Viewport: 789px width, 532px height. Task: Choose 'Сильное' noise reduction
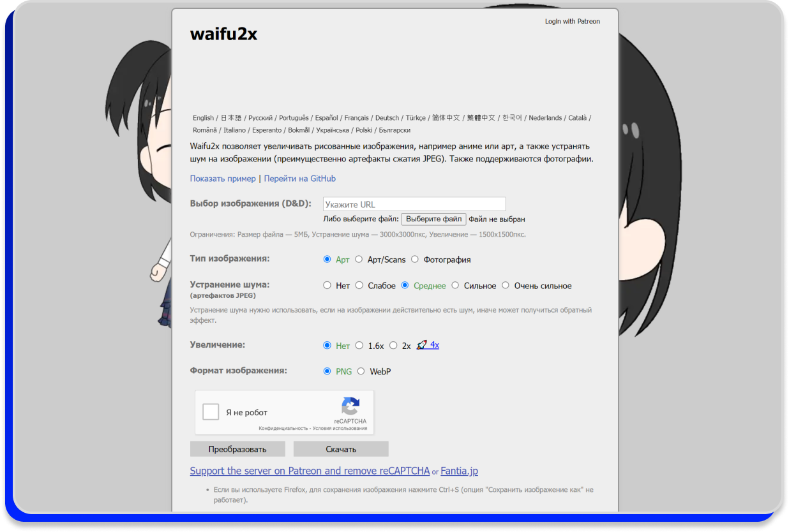[455, 286]
